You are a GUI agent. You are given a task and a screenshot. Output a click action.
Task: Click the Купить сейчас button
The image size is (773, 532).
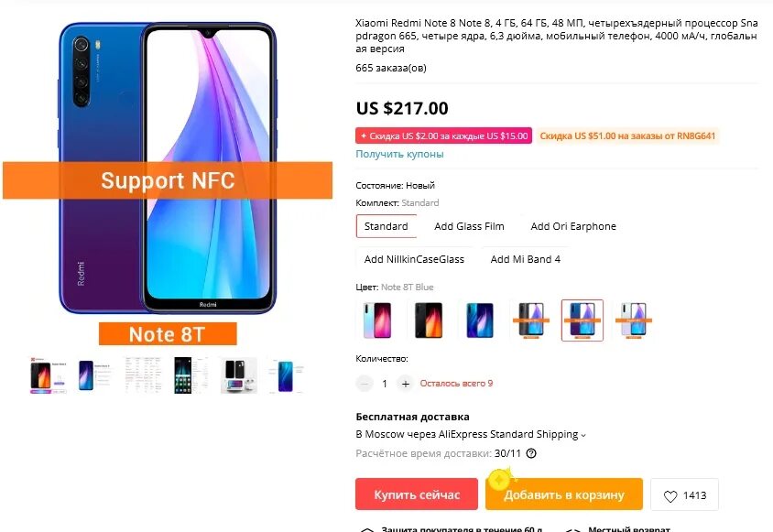[x=417, y=494]
